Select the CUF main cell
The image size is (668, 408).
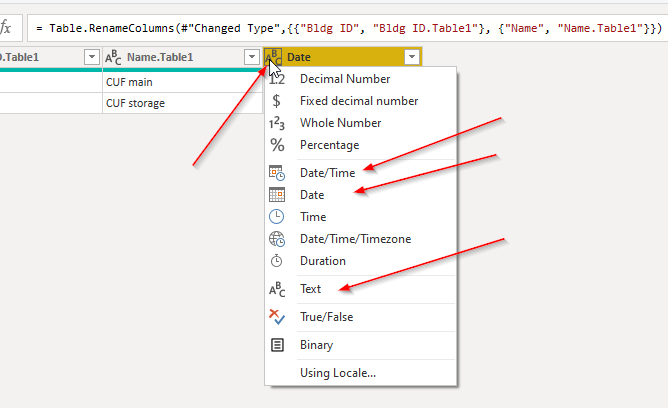click(182, 82)
